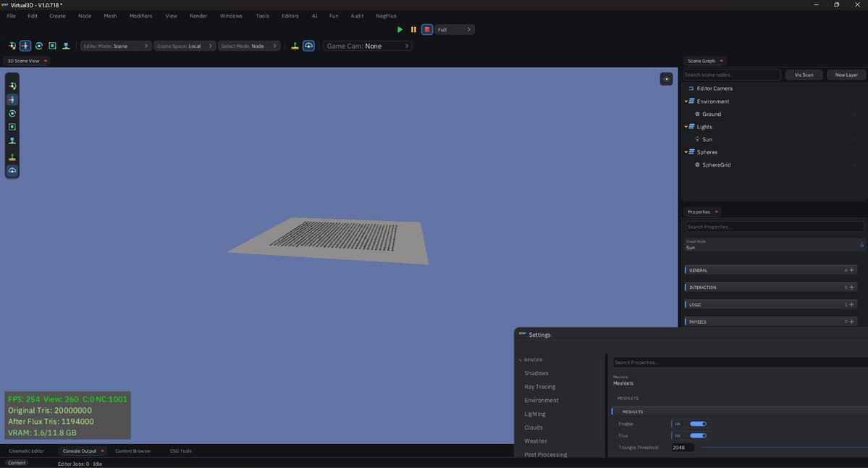Click the camera icon beside Editor Camera

691,88
